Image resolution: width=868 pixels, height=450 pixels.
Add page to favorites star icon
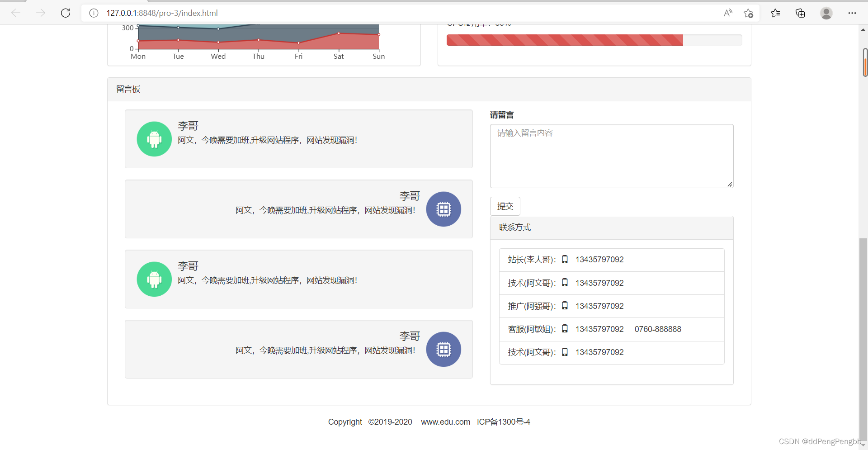[748, 13]
